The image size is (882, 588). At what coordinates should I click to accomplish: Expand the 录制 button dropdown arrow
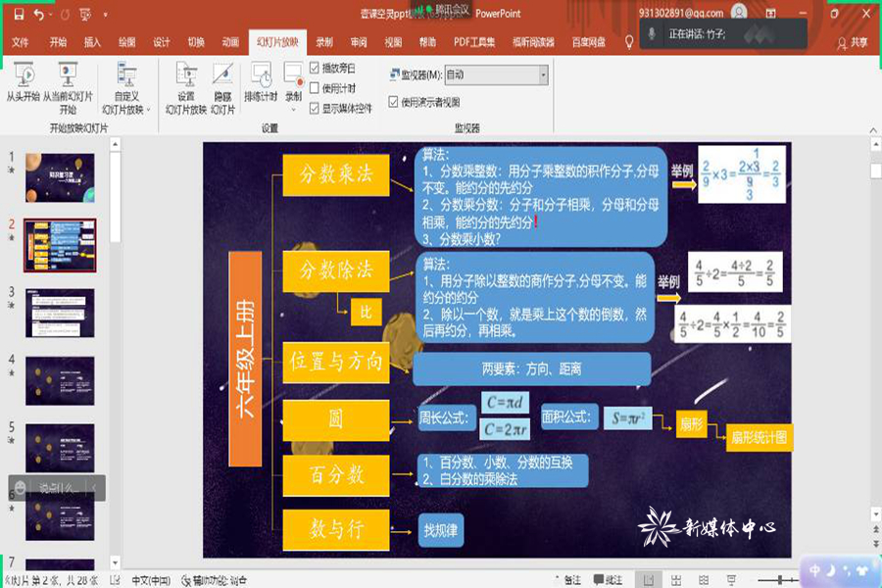pyautogui.click(x=293, y=109)
